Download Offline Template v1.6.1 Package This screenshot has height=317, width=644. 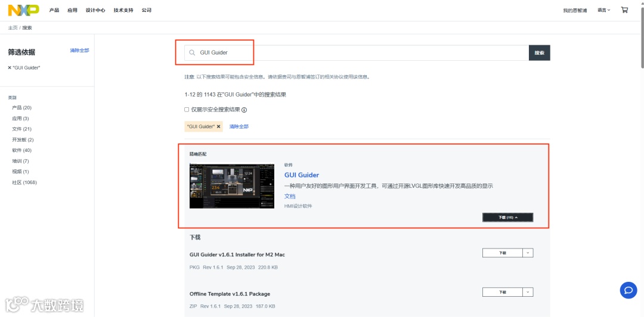(502, 292)
